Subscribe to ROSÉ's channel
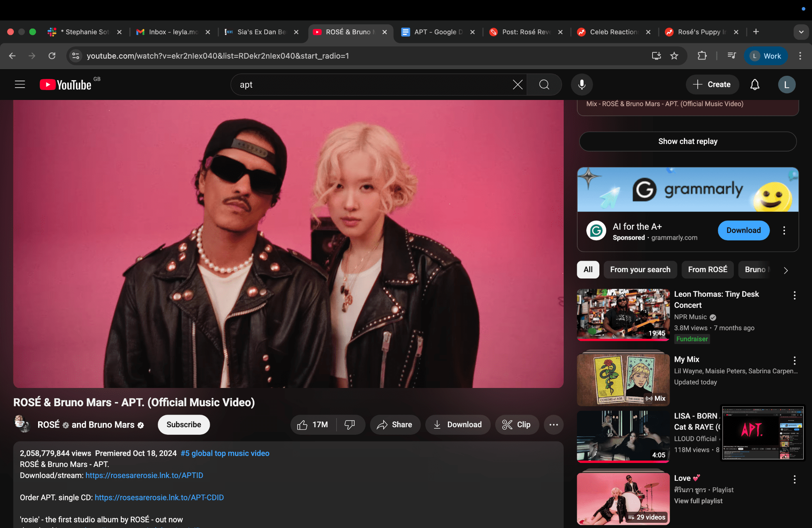812x528 pixels. coord(184,425)
